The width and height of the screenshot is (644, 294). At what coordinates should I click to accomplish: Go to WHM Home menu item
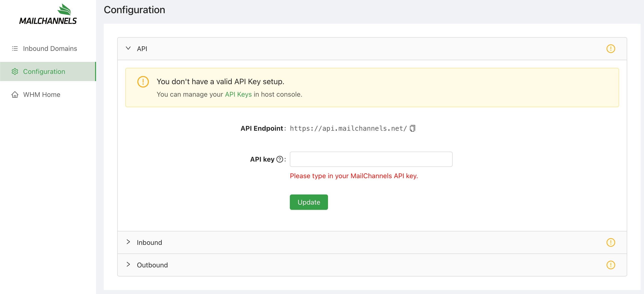(x=48, y=94)
